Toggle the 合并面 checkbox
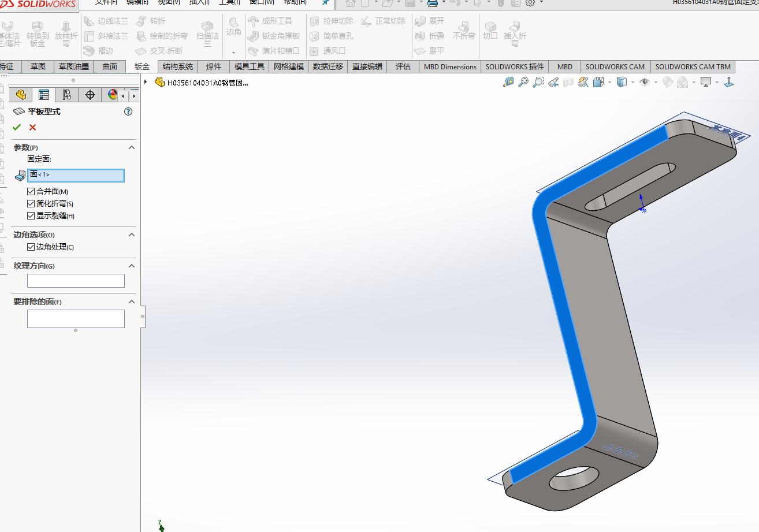The image size is (759, 532). pyautogui.click(x=31, y=191)
